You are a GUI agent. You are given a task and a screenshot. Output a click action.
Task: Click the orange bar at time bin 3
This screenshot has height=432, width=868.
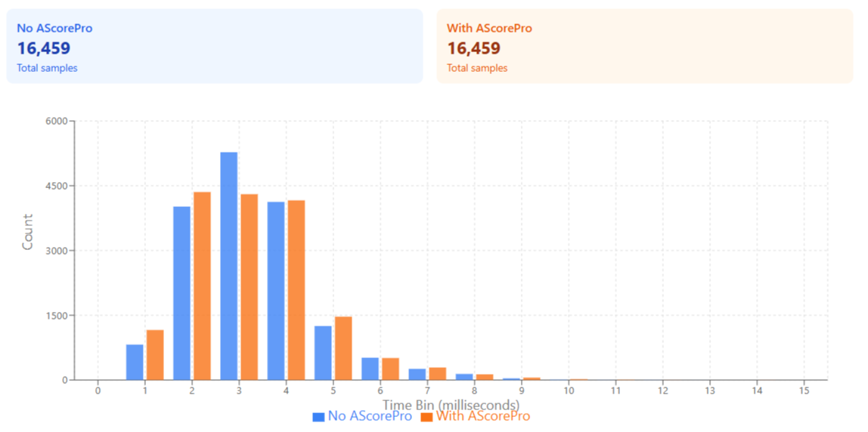point(250,287)
